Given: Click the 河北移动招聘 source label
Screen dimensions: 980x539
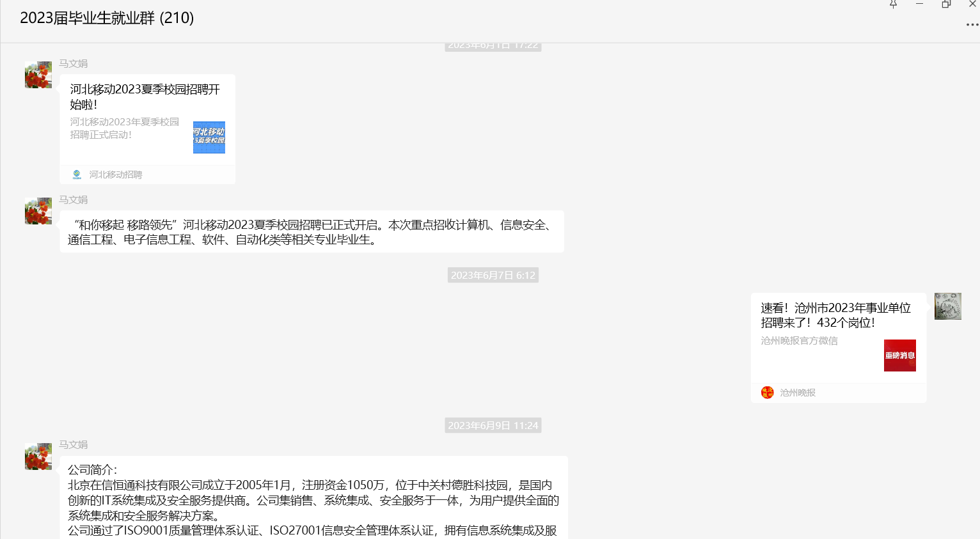Looking at the screenshot, I should tap(116, 175).
